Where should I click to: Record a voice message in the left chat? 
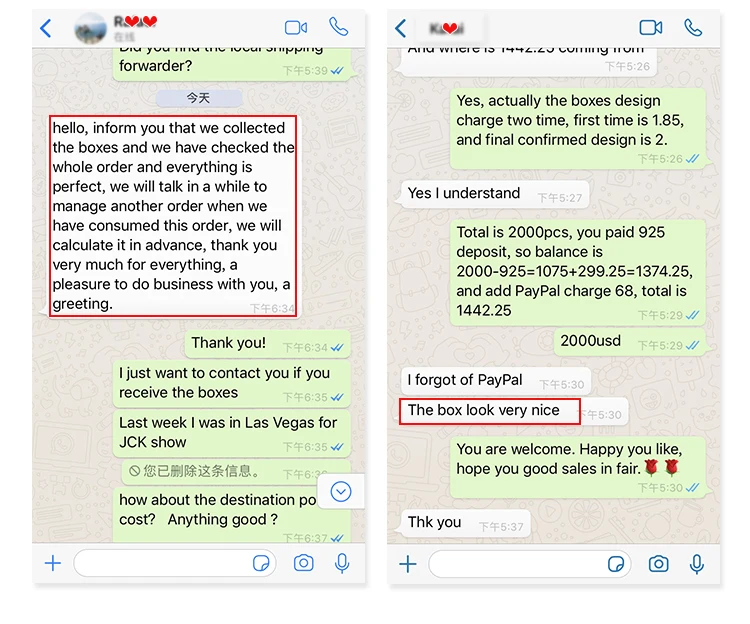(342, 563)
